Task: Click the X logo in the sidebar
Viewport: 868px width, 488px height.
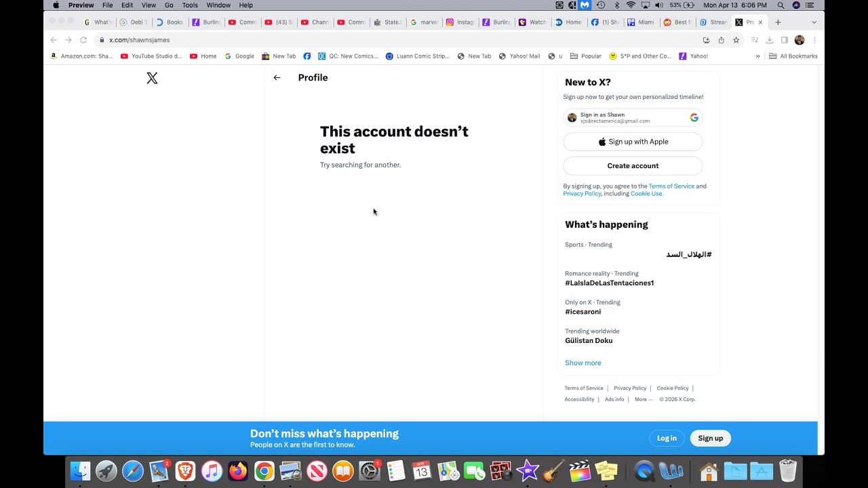Action: (x=152, y=79)
